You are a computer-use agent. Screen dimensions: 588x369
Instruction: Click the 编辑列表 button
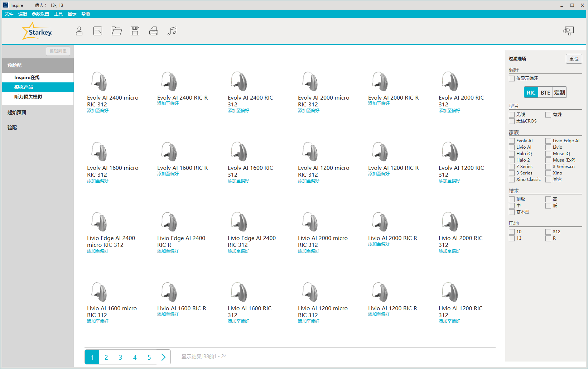[58, 51]
